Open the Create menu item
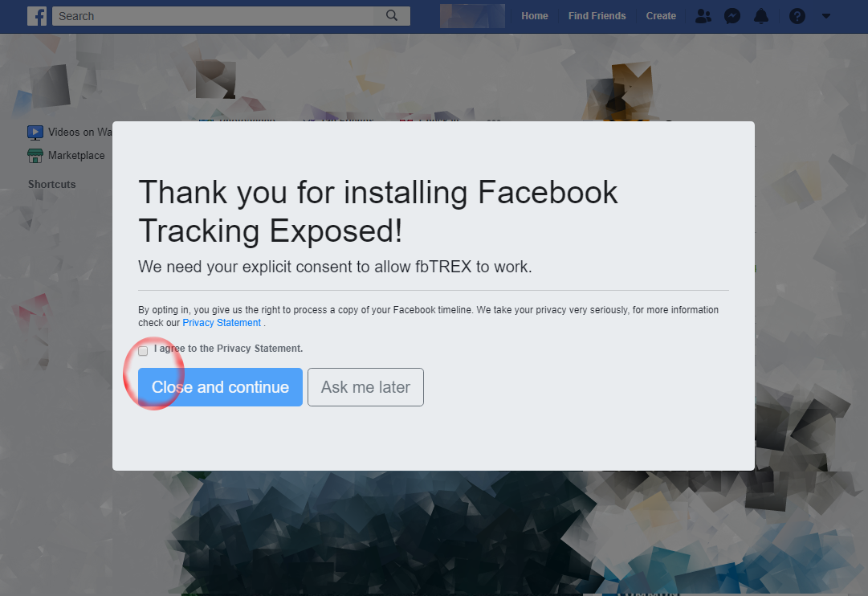 click(x=661, y=16)
